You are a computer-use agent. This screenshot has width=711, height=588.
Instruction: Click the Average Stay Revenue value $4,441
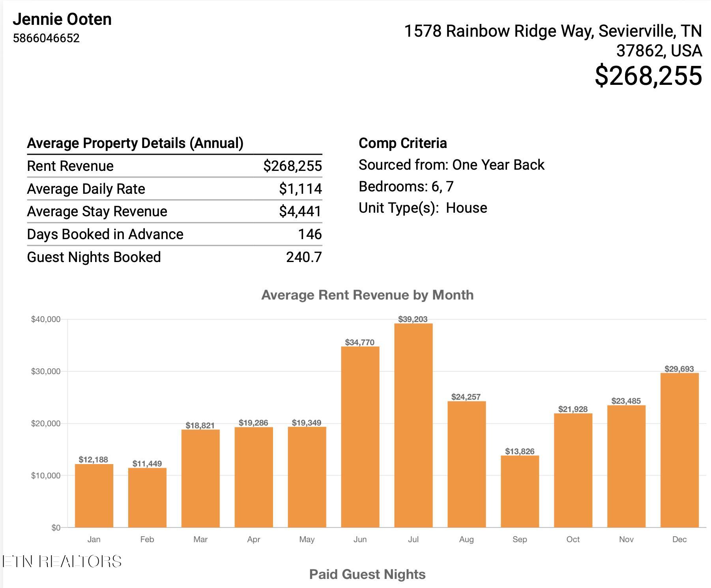click(x=300, y=212)
